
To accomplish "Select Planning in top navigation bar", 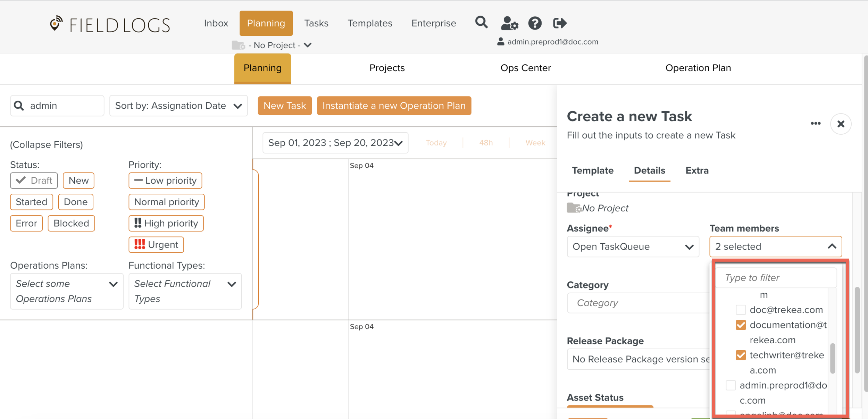I will tap(266, 23).
